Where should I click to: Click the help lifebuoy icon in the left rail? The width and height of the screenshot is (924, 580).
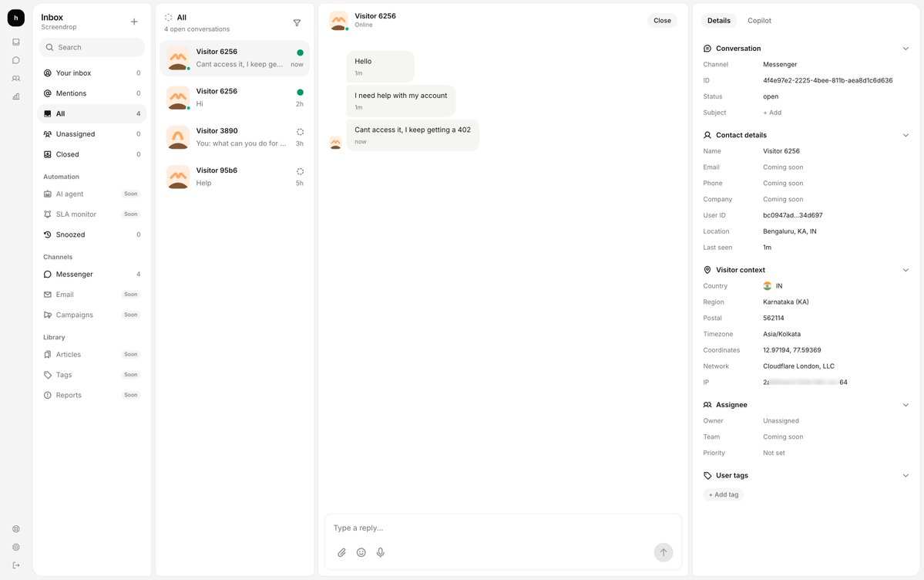click(x=16, y=529)
